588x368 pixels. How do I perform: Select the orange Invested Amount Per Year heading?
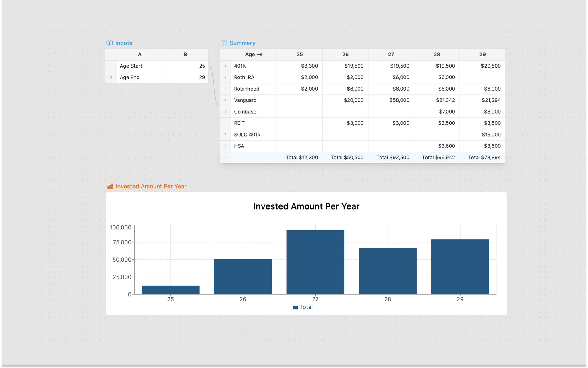(151, 186)
